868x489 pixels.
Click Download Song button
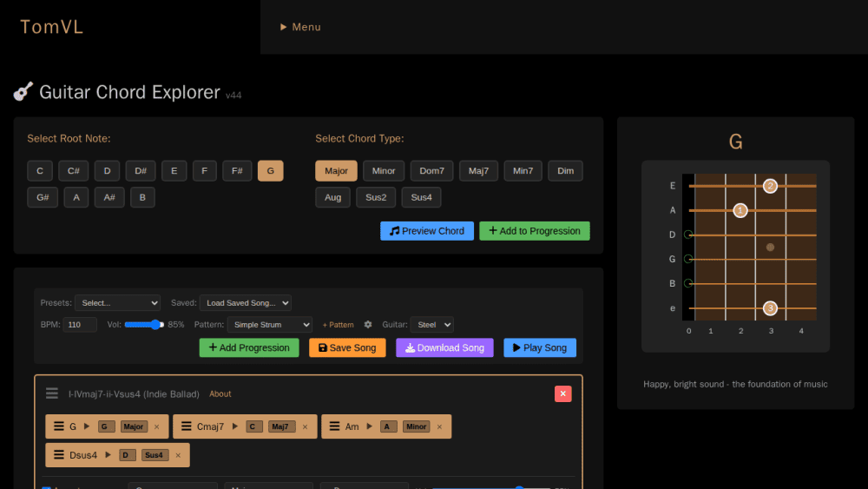[444, 347]
